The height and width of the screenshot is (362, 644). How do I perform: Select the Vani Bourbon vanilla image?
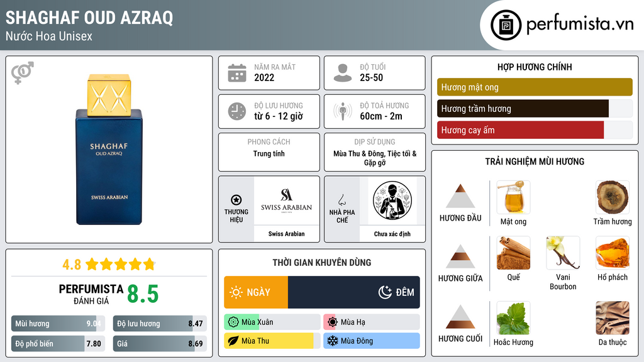[563, 253]
